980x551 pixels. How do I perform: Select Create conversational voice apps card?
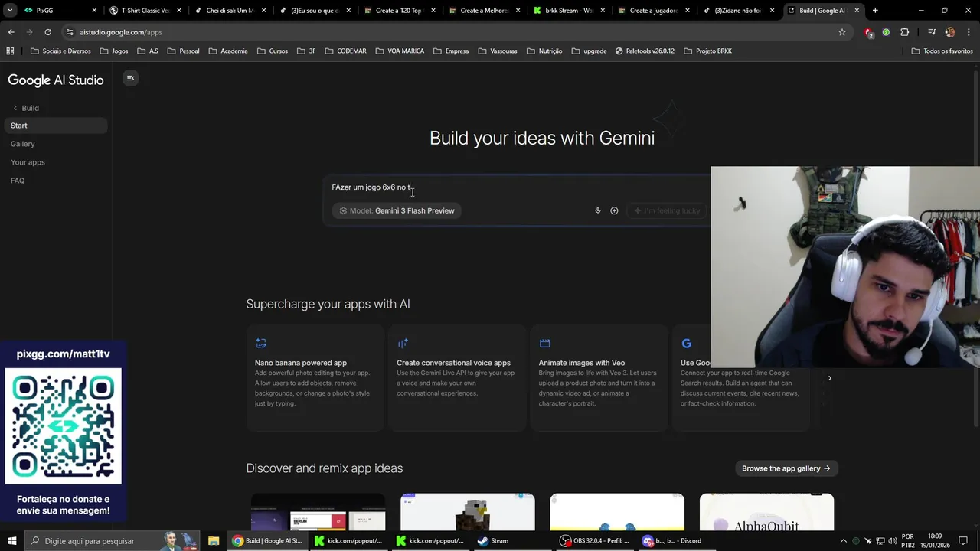[457, 378]
